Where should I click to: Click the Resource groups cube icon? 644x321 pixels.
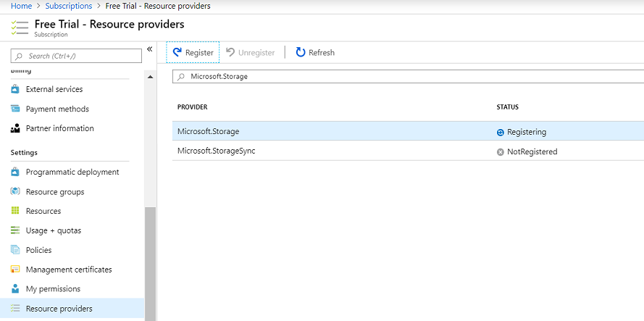click(x=15, y=192)
